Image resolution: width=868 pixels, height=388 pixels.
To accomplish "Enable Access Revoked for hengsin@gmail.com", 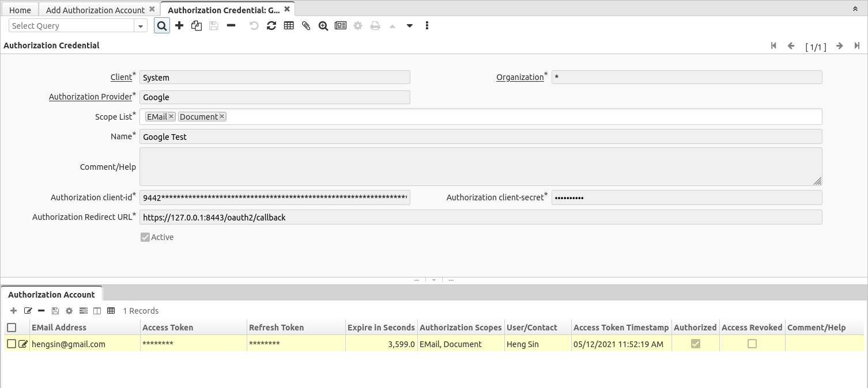I will (x=752, y=344).
